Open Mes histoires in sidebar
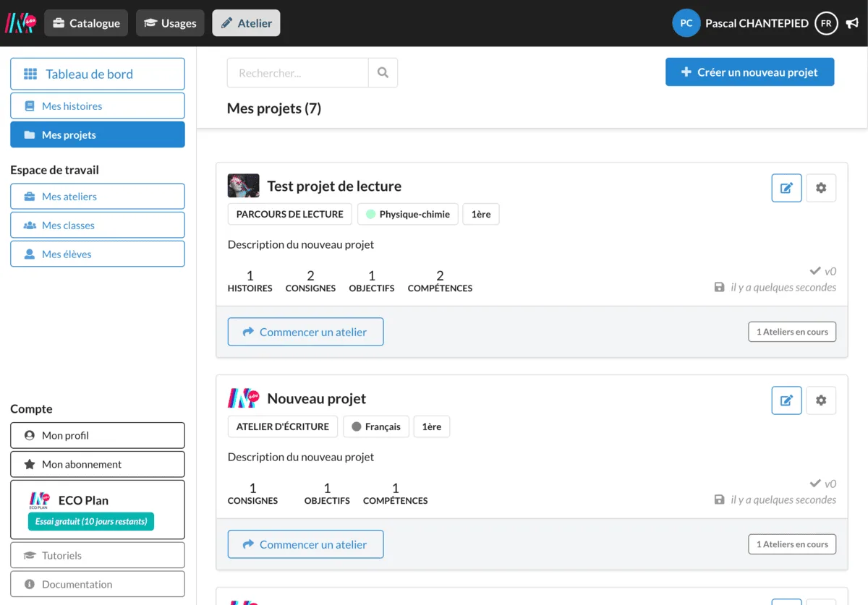Screen dimensions: 868x605 98,106
